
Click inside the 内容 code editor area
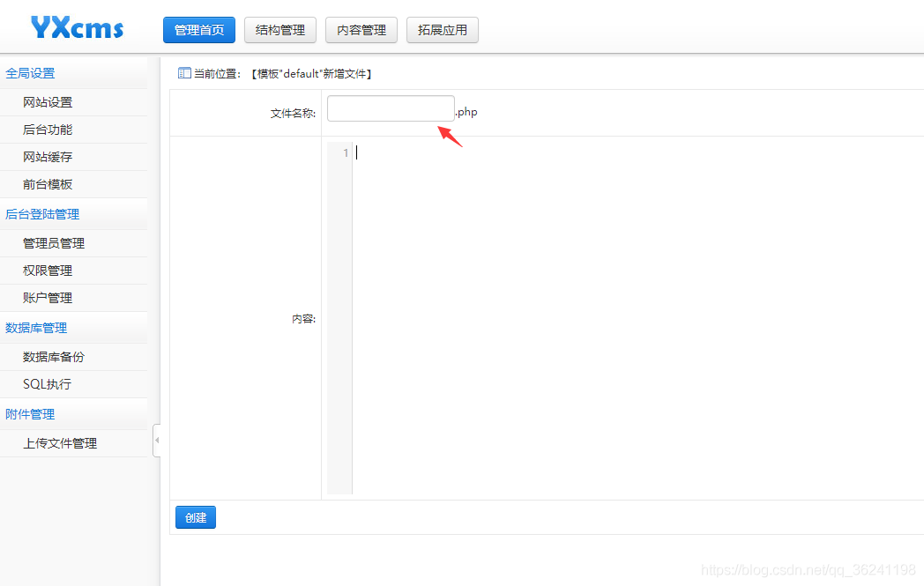coord(638,318)
